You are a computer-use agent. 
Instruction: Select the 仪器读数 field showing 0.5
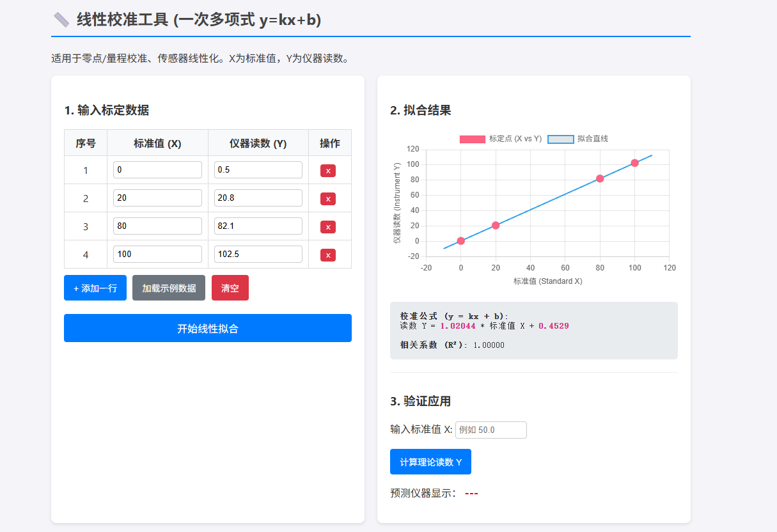click(258, 170)
